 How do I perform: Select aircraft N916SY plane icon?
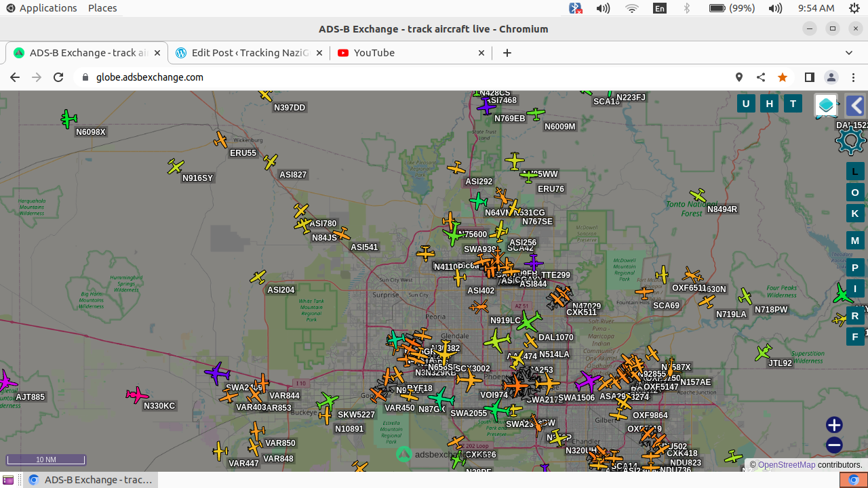176,166
